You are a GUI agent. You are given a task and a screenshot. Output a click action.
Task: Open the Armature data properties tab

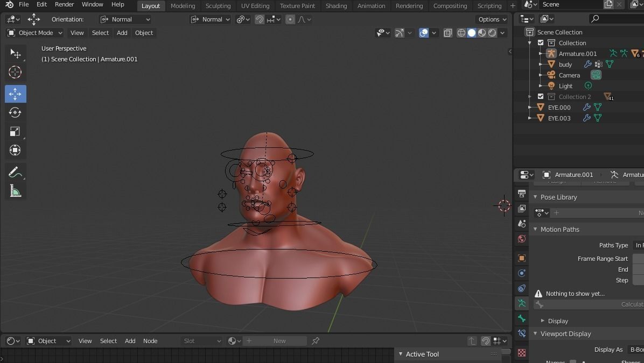point(522,303)
